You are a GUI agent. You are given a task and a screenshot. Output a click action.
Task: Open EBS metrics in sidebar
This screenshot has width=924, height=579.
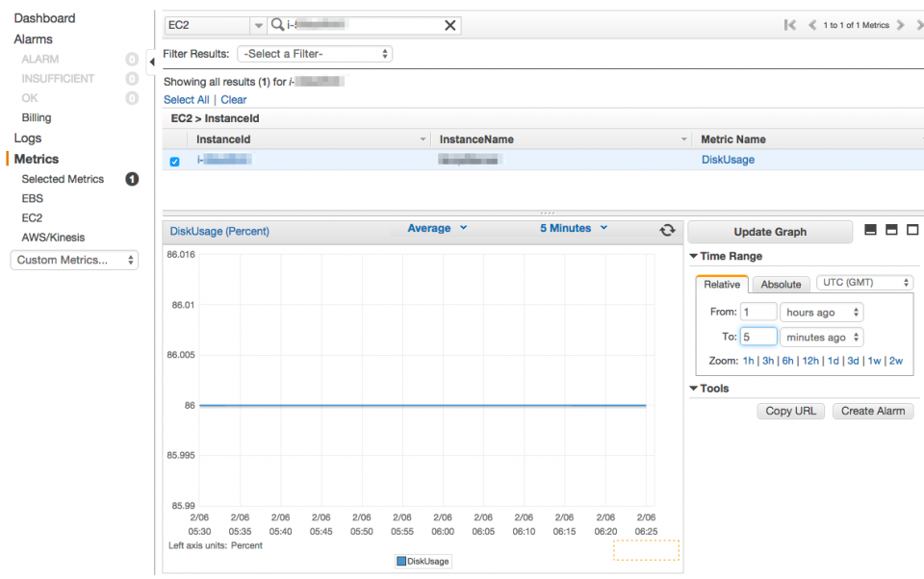[x=33, y=198]
